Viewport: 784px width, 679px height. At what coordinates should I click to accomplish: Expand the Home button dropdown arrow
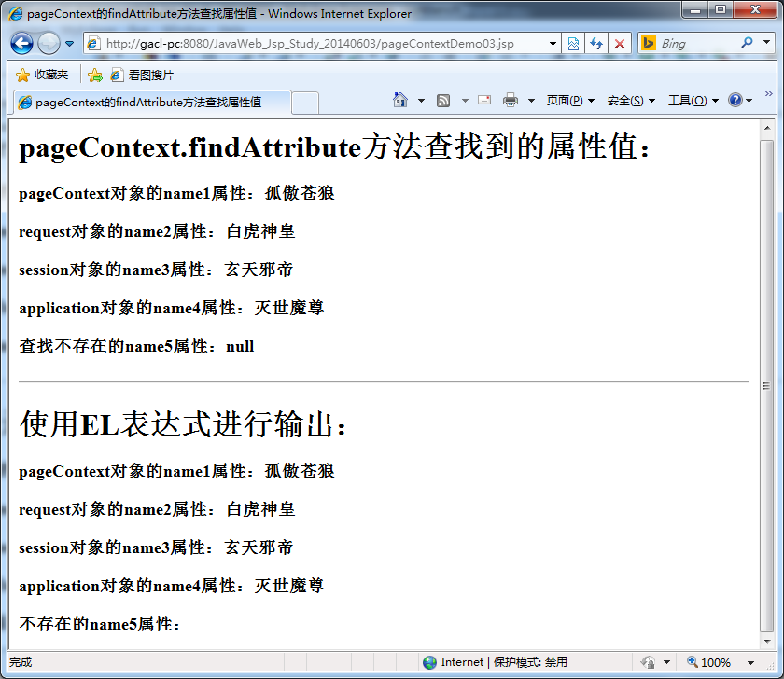[421, 101]
